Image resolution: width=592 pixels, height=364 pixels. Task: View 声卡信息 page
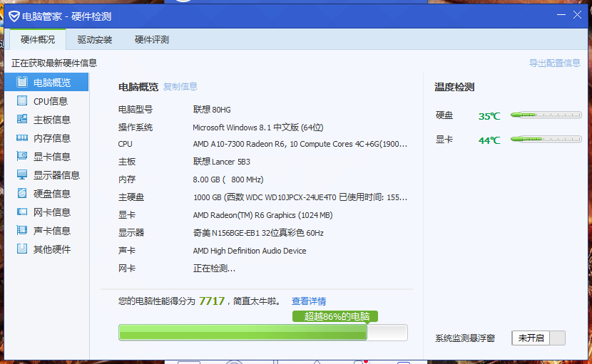(46, 230)
